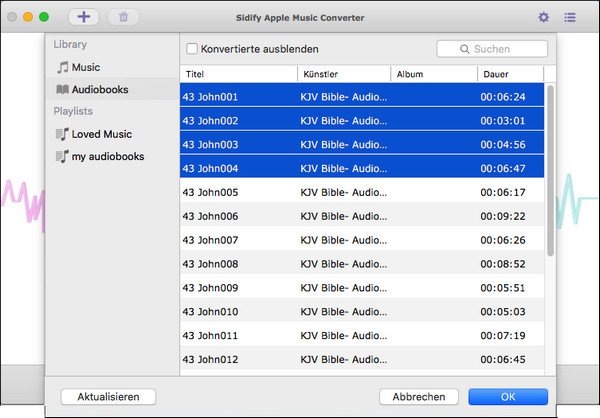
Task: Select the row 43 John009
Action: [362, 287]
